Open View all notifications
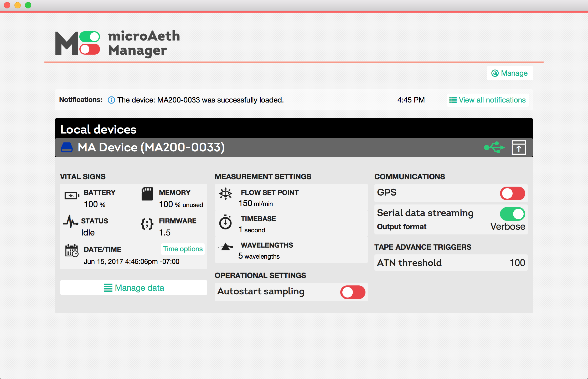588x379 pixels. click(x=488, y=100)
